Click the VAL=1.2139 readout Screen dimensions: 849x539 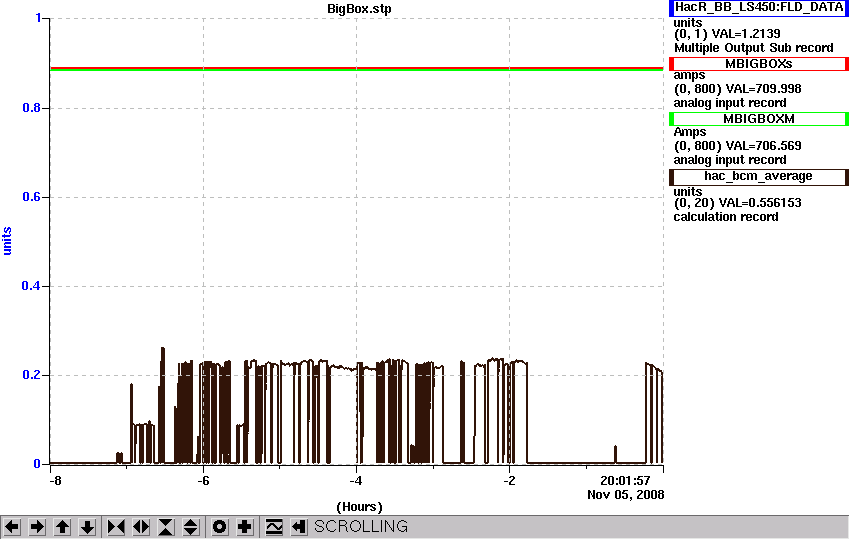(x=746, y=34)
